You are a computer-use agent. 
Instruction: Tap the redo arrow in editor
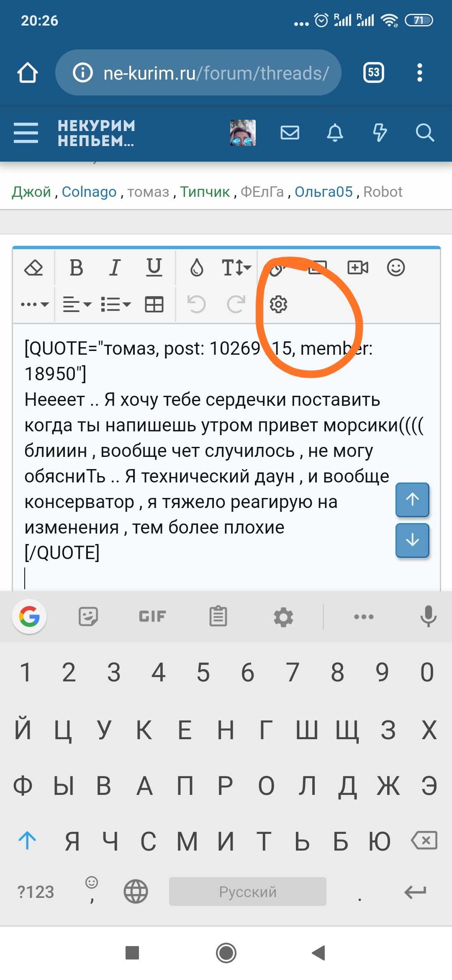tap(236, 304)
